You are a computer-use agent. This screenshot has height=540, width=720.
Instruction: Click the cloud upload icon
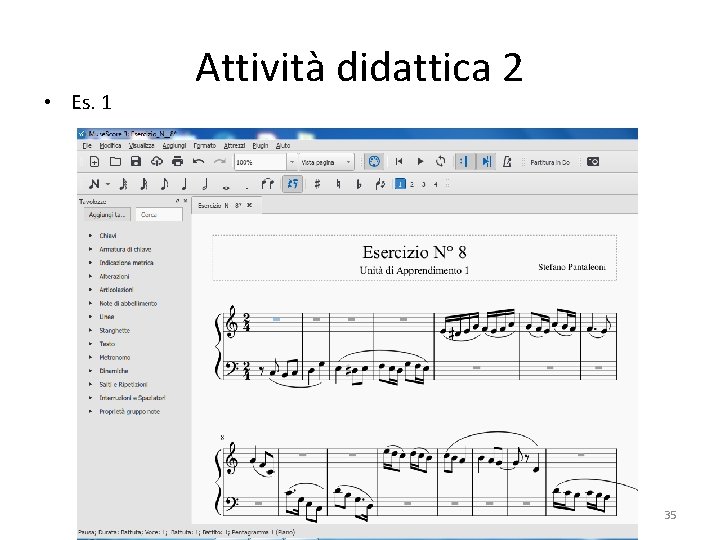pyautogui.click(x=157, y=162)
